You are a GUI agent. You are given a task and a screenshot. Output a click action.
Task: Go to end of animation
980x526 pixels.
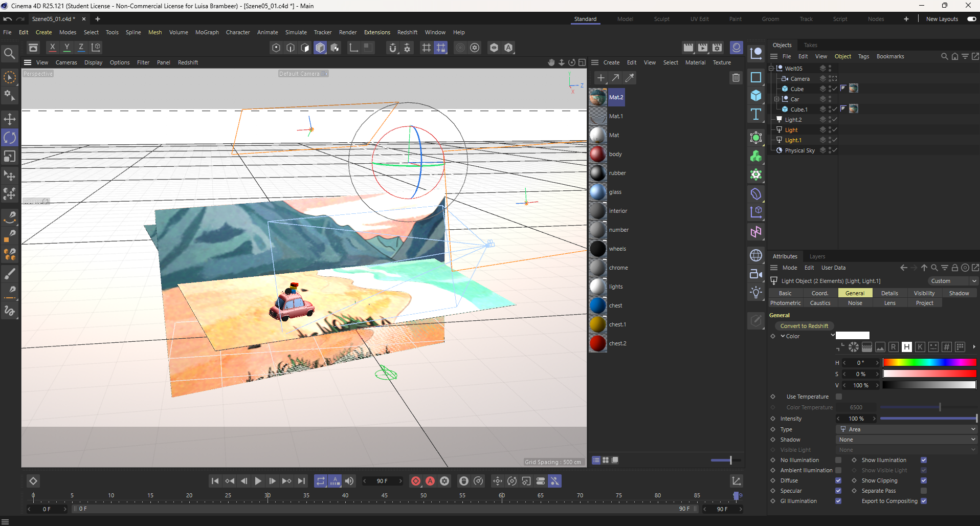click(301, 481)
